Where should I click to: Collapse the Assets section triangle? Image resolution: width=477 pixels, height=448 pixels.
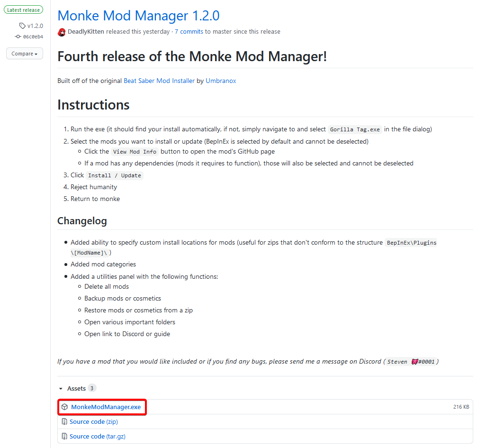pos(61,389)
